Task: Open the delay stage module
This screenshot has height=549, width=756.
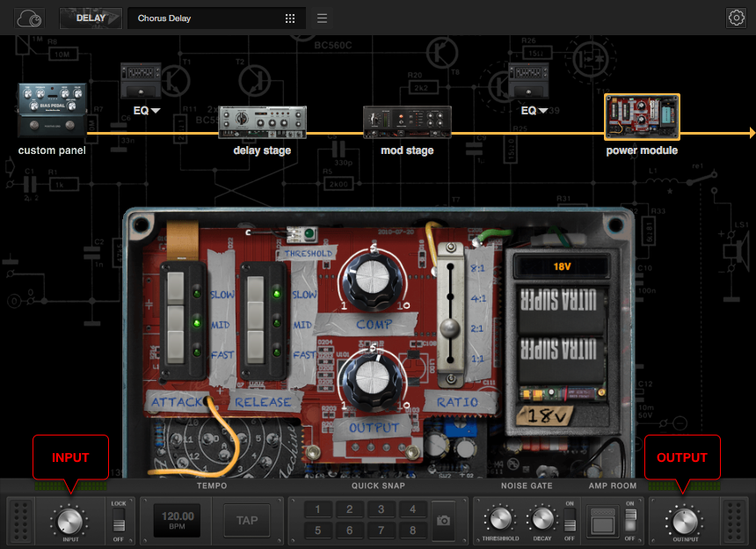Action: click(x=262, y=122)
